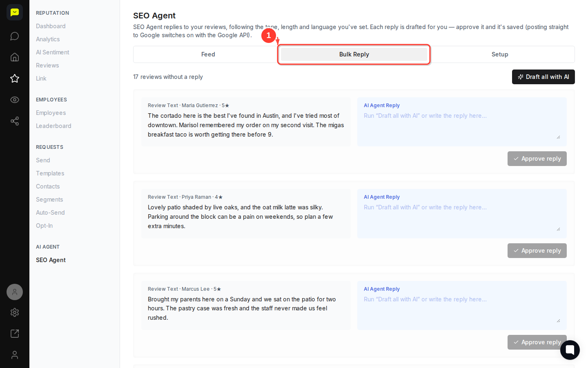Image resolution: width=588 pixels, height=368 pixels.
Task: Select the Bulk Reply tab
Action: tap(354, 54)
